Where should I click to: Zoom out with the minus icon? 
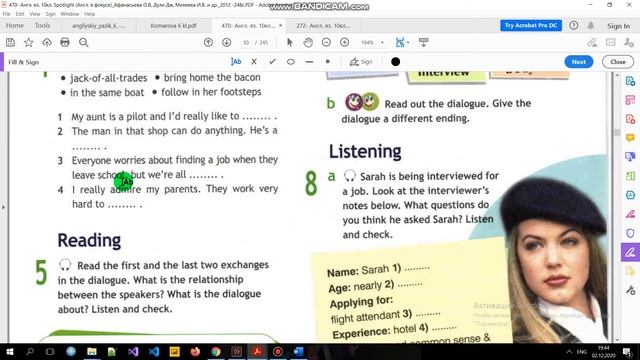(x=326, y=42)
